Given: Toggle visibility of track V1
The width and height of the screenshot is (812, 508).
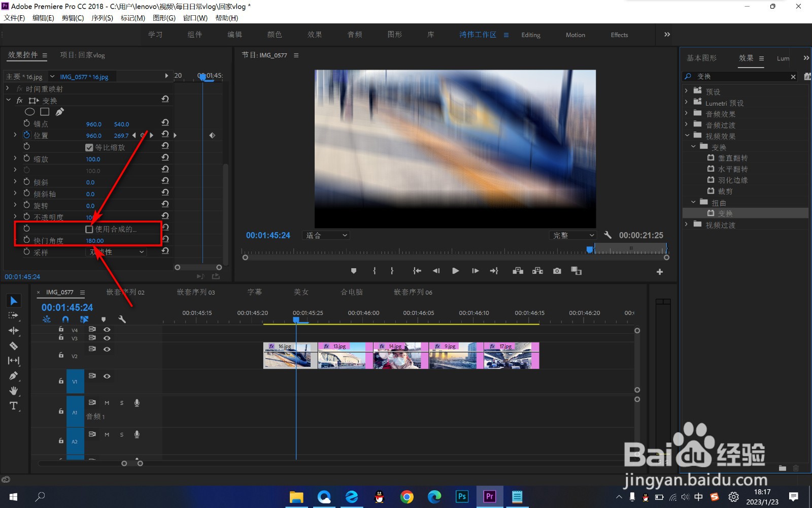Looking at the screenshot, I should pos(107,376).
